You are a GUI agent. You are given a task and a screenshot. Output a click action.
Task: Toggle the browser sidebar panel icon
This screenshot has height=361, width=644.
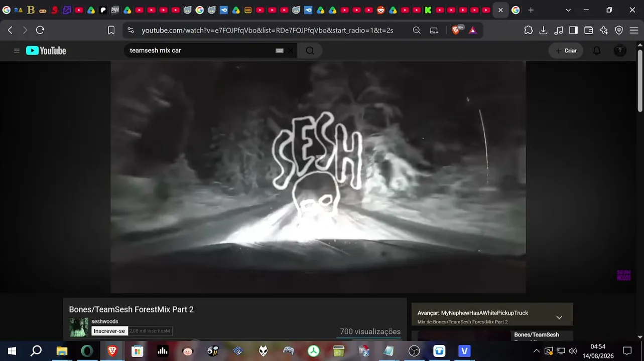(573, 30)
